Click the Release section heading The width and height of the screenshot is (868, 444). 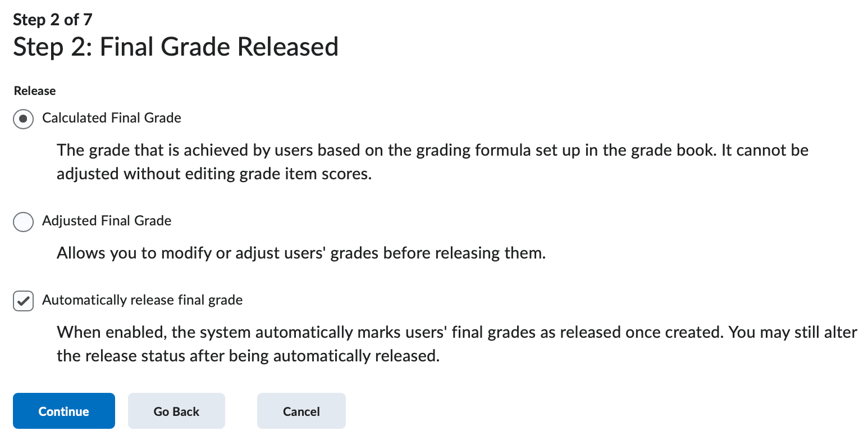click(x=34, y=90)
